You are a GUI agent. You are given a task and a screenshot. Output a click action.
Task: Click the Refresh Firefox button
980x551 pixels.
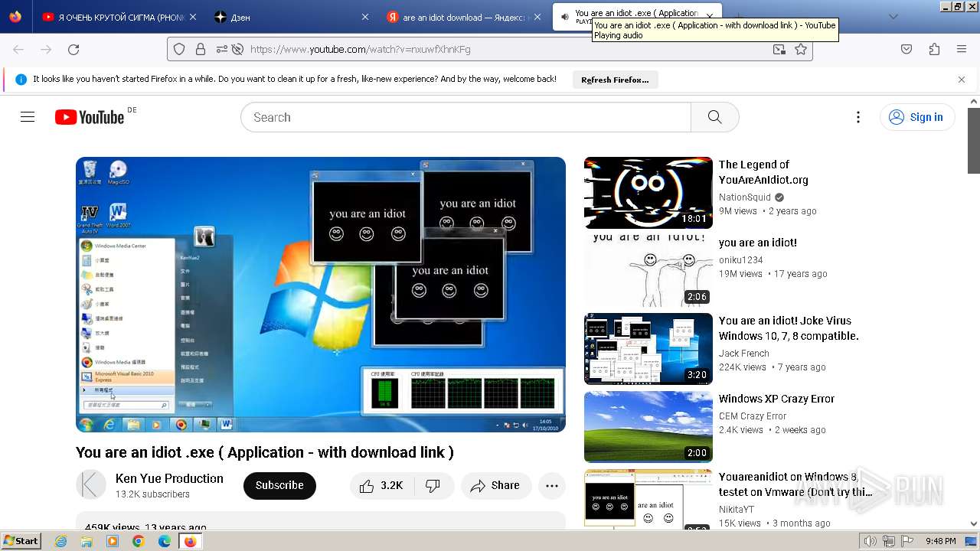615,80
